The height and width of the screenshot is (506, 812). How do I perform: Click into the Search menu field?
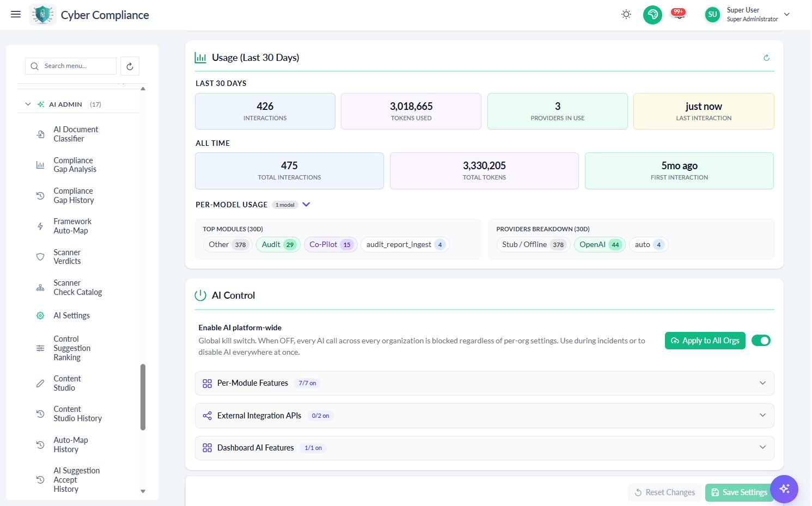(x=71, y=66)
